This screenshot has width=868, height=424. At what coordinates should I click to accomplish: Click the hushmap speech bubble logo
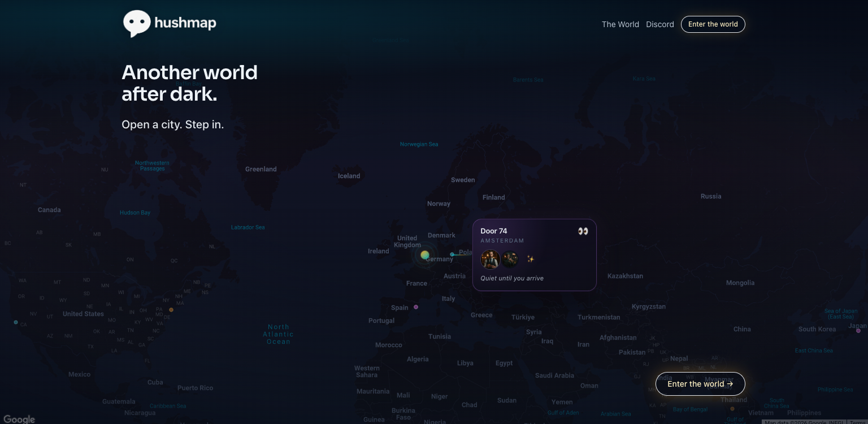point(137,24)
